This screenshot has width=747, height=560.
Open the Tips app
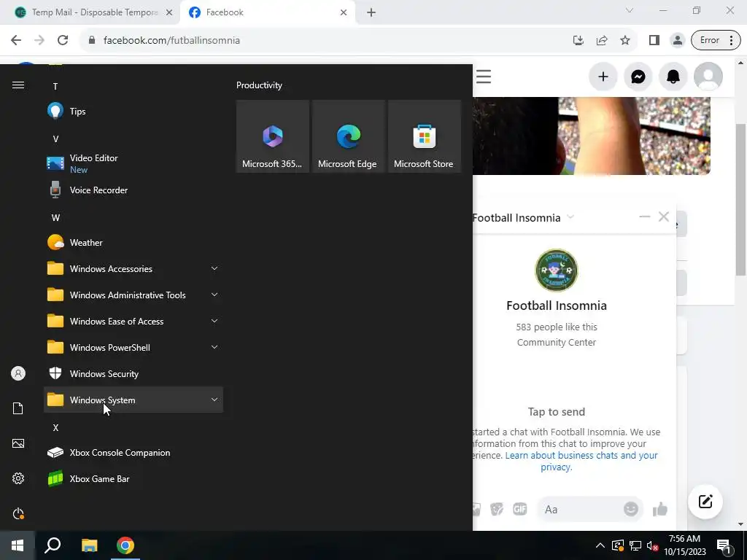click(x=133, y=112)
